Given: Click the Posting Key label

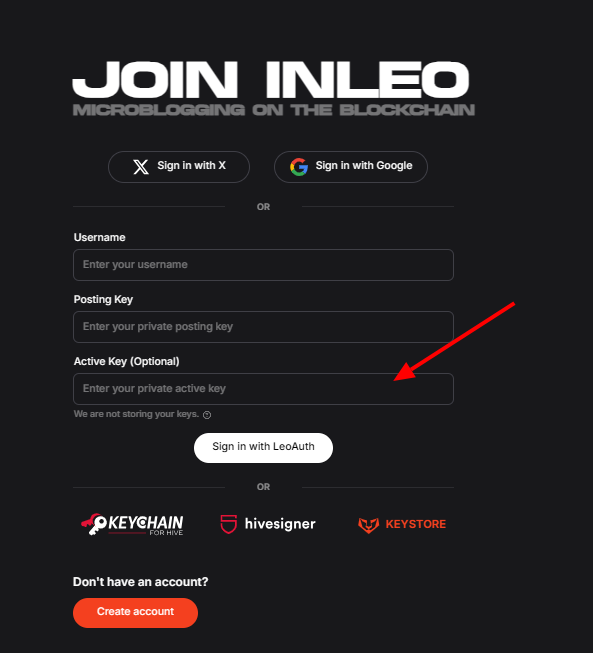Looking at the screenshot, I should click(103, 299).
